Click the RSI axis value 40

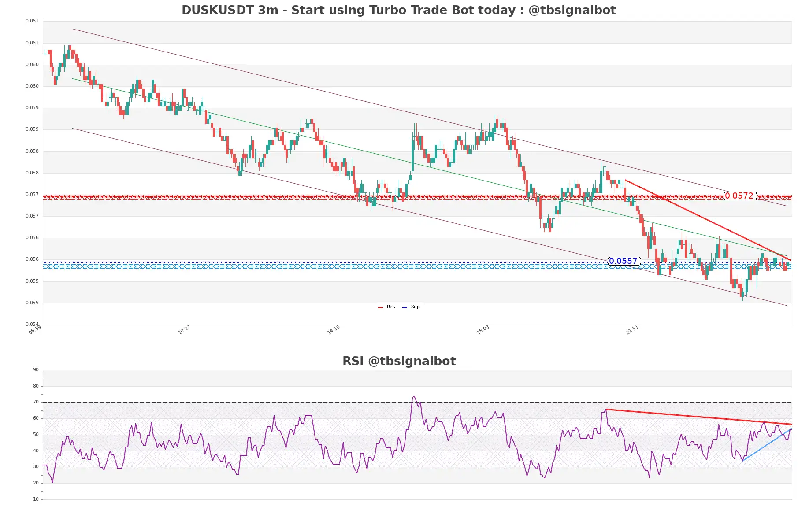36,451
